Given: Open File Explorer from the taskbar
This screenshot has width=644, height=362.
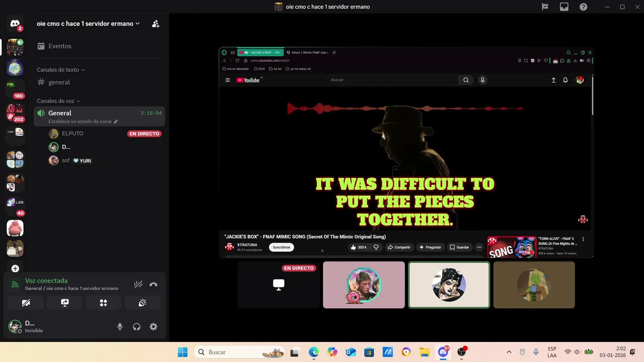Looking at the screenshot, I should tap(425, 352).
